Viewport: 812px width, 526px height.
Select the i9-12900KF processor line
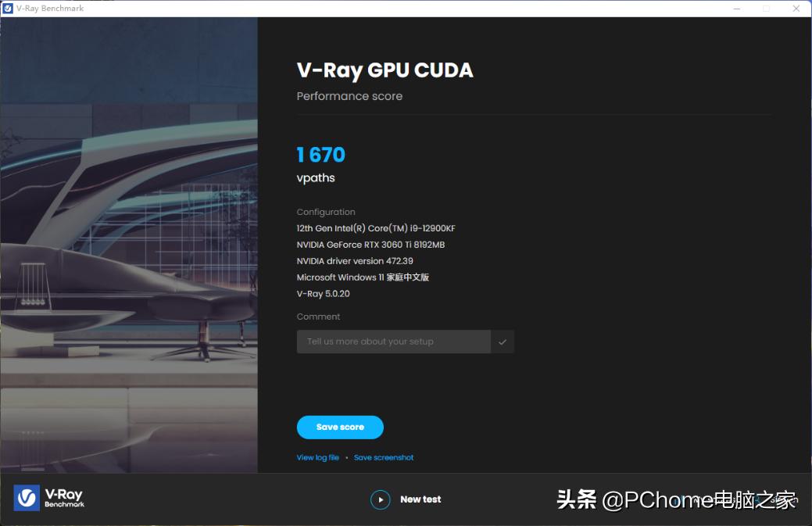click(x=376, y=228)
